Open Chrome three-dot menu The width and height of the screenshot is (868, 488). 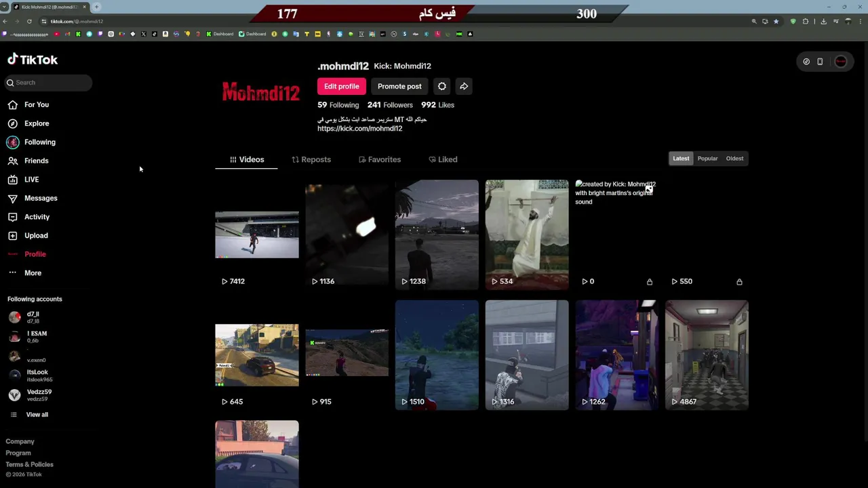click(860, 21)
